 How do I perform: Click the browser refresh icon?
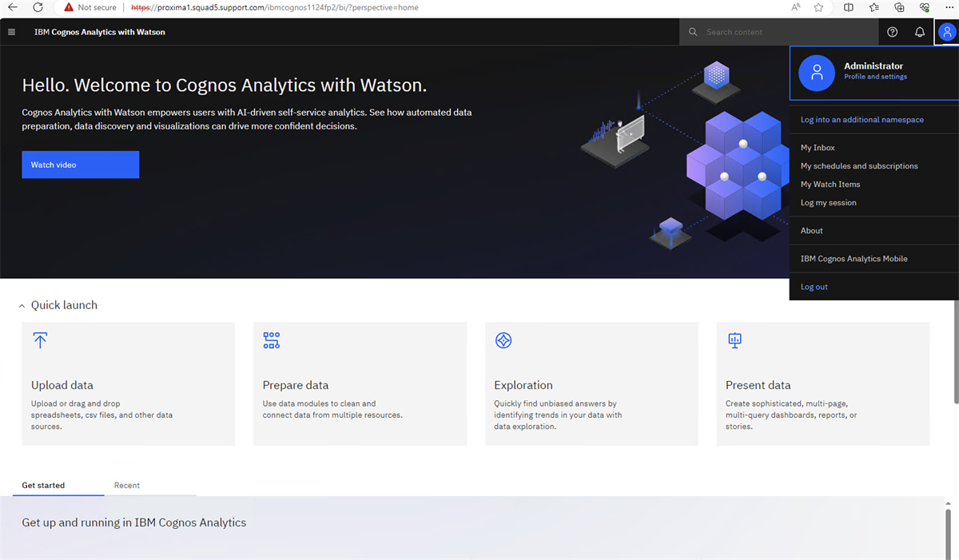point(38,7)
